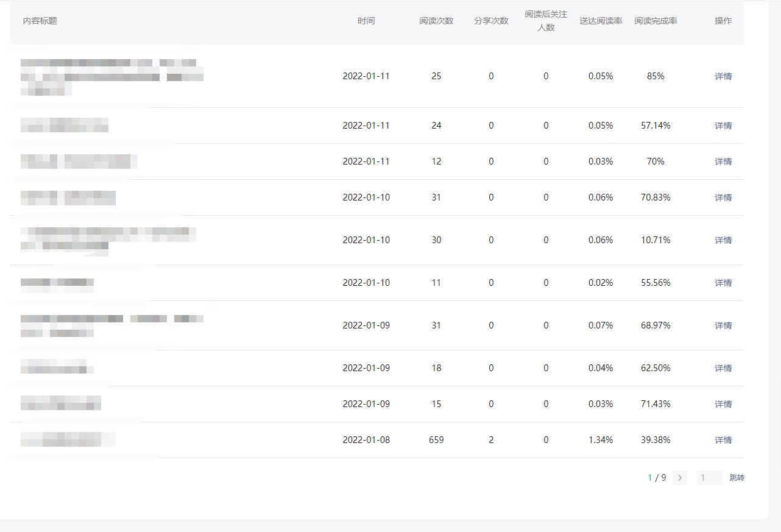781x532 pixels.
Task: Select the 阅读完成率 column header
Action: pos(656,21)
